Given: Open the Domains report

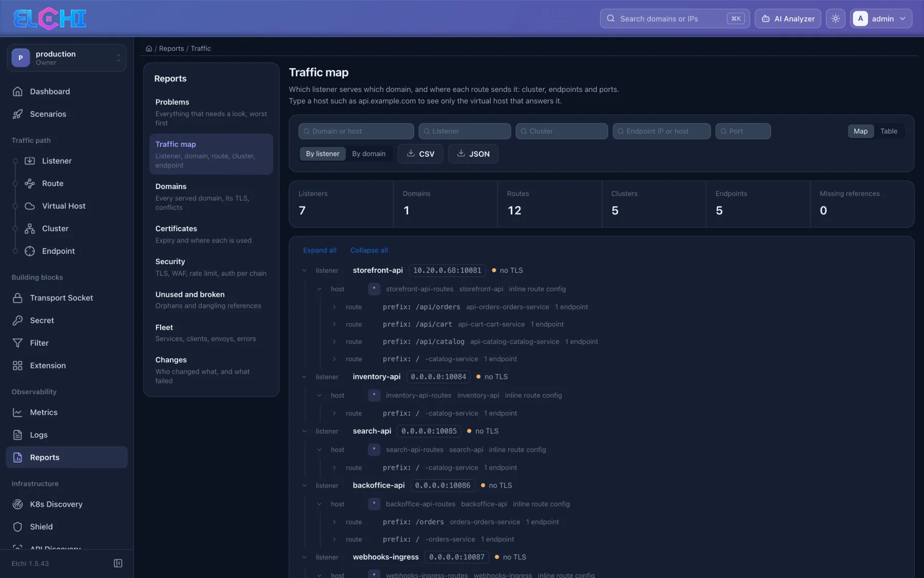Looking at the screenshot, I should 211,196.
